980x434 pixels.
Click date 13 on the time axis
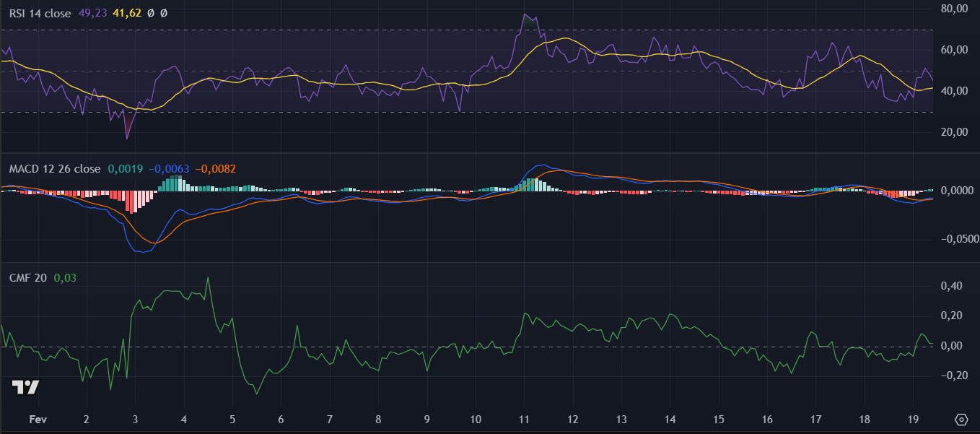coord(621,419)
